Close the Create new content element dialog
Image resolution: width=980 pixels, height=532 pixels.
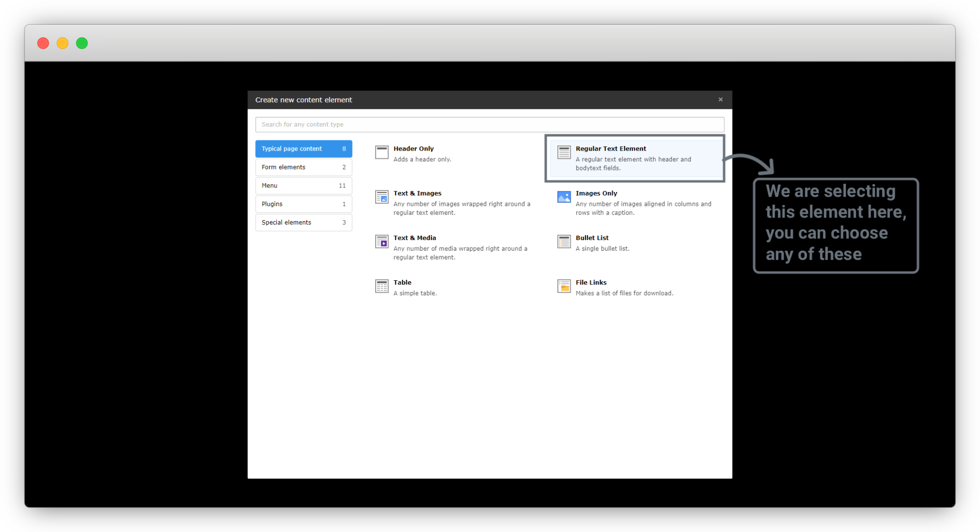point(720,100)
